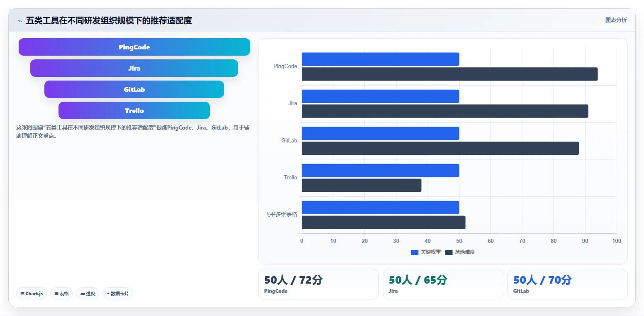Click the x-axis tick label 50

coord(459,241)
